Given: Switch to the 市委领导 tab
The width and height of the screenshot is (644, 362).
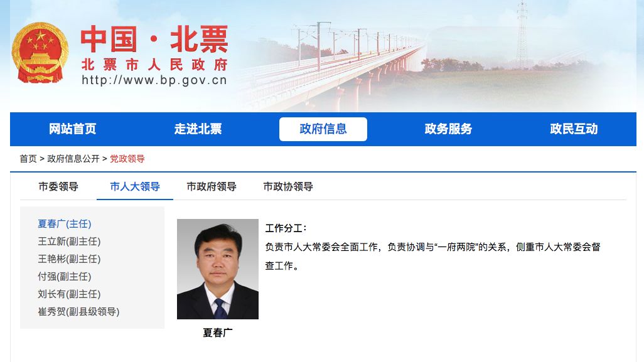Looking at the screenshot, I should tap(58, 187).
